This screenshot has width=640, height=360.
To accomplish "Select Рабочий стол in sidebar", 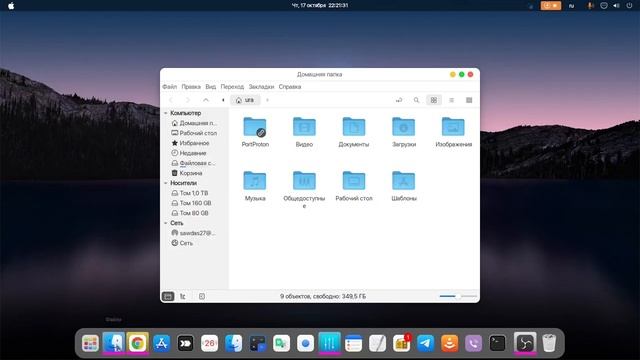I will [x=194, y=133].
